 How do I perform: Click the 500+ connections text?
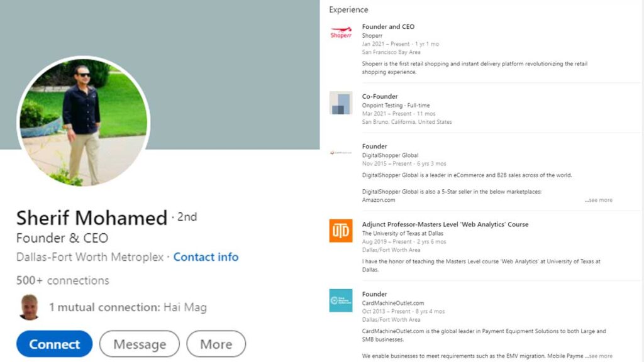pos(63,280)
